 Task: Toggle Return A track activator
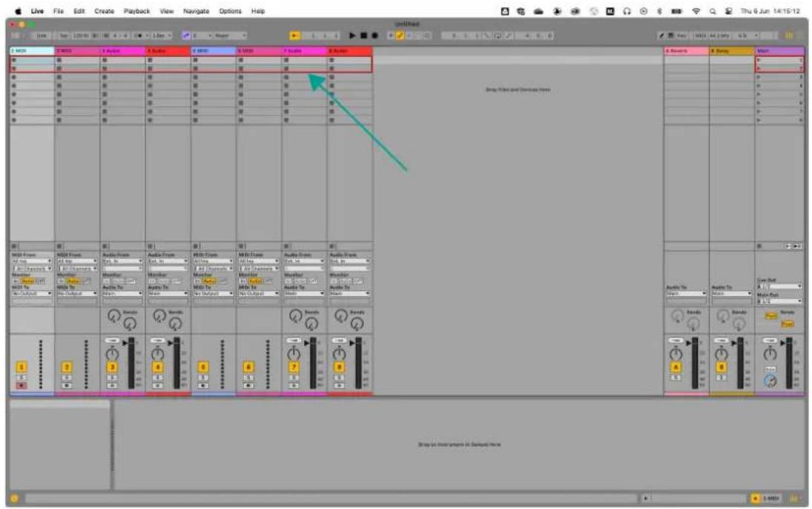click(x=676, y=367)
